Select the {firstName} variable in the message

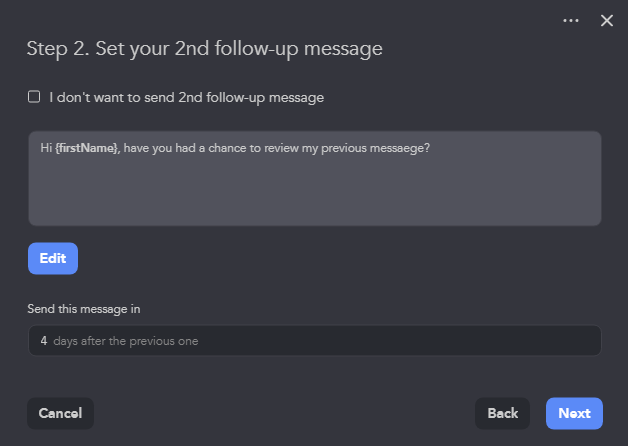pyautogui.click(x=87, y=148)
